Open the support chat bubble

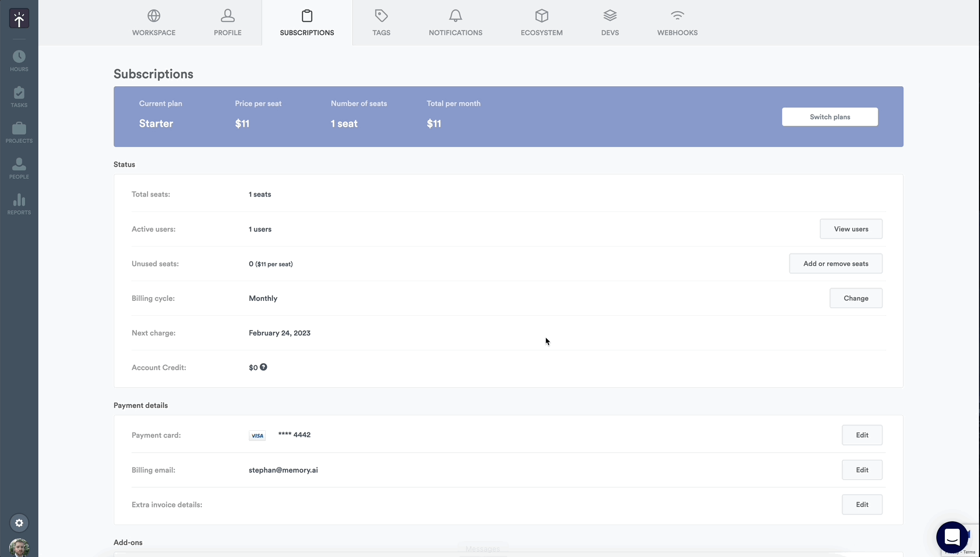point(952,538)
